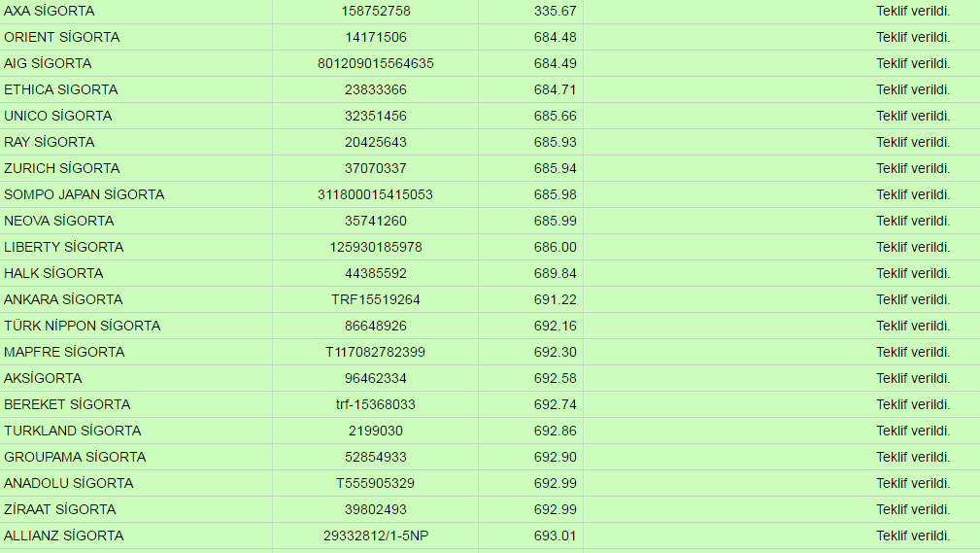
Task: Click BEREKET SİGORTA reference trf-15368033
Action: (375, 404)
